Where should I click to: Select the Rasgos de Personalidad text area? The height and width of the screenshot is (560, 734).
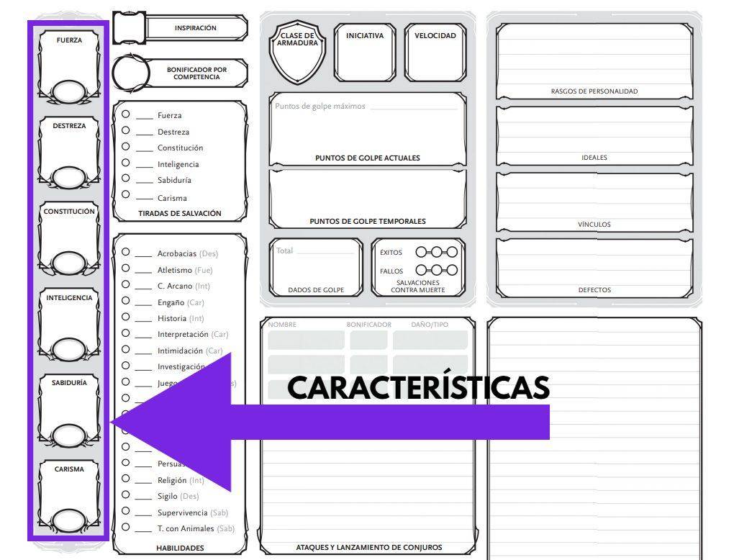594,58
